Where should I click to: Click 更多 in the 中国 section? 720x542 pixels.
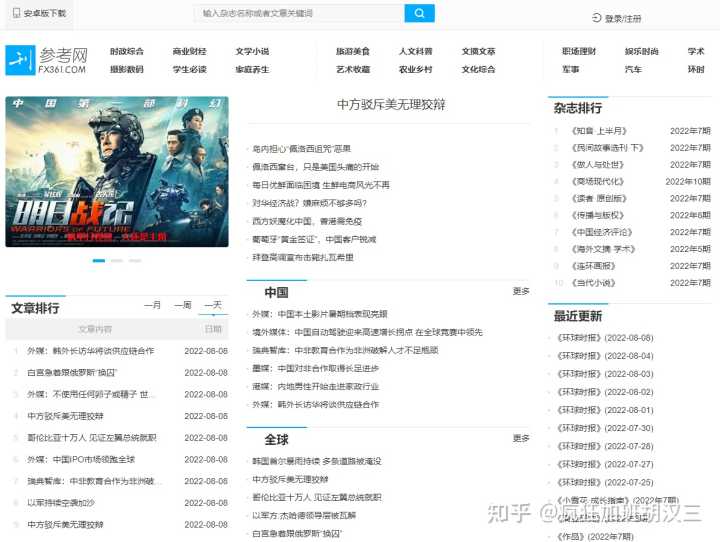[x=521, y=291]
